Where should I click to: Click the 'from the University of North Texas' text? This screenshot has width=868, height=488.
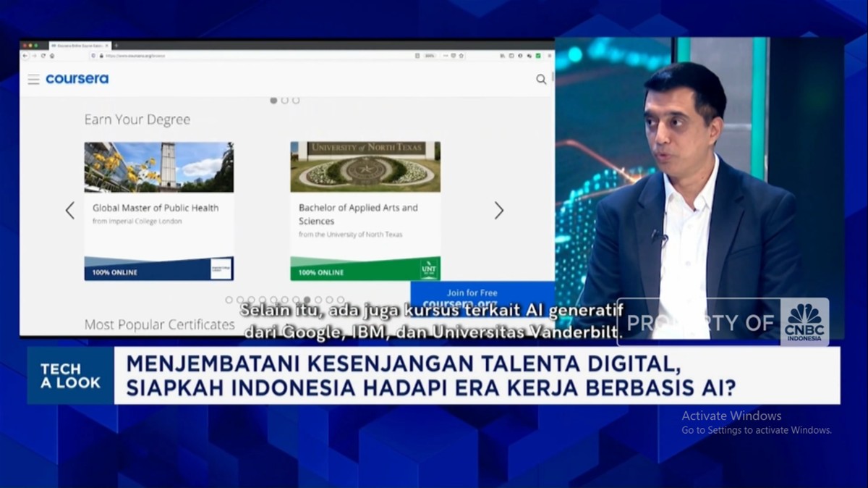[351, 235]
